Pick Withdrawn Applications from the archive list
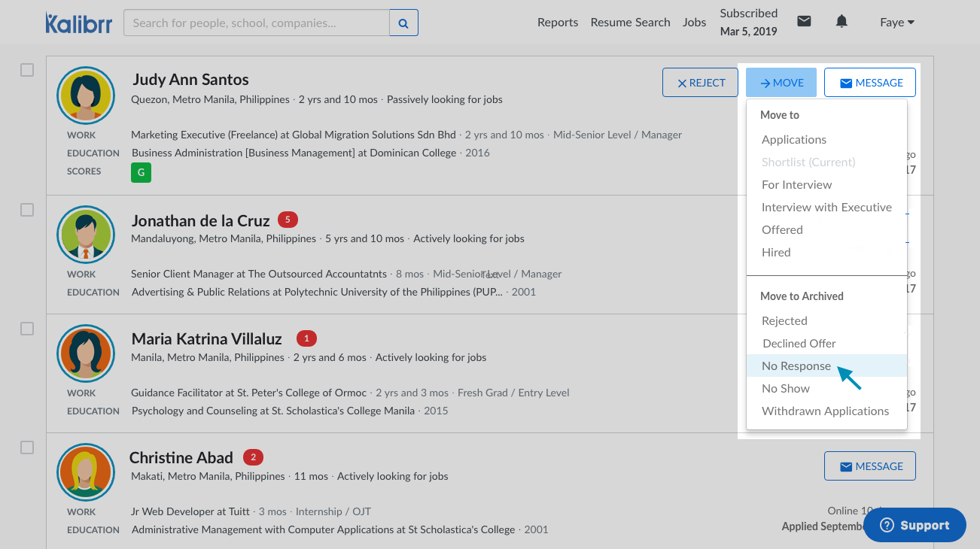 pyautogui.click(x=825, y=411)
